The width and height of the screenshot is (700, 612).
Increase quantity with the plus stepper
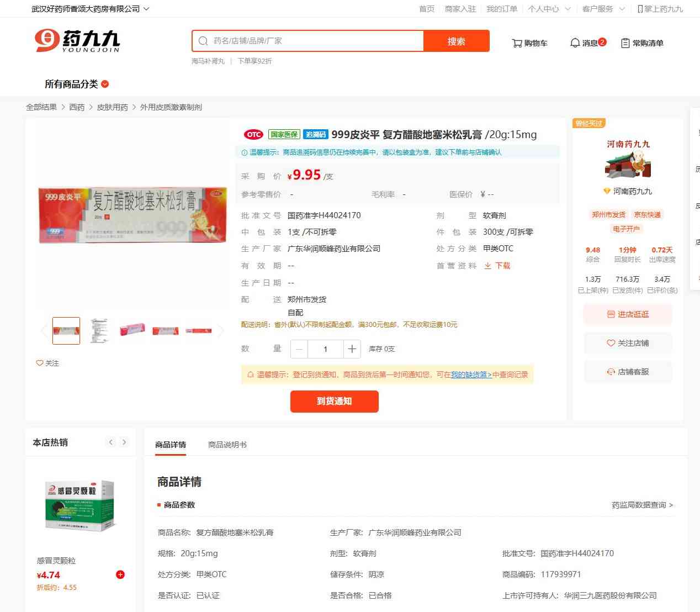pos(352,349)
